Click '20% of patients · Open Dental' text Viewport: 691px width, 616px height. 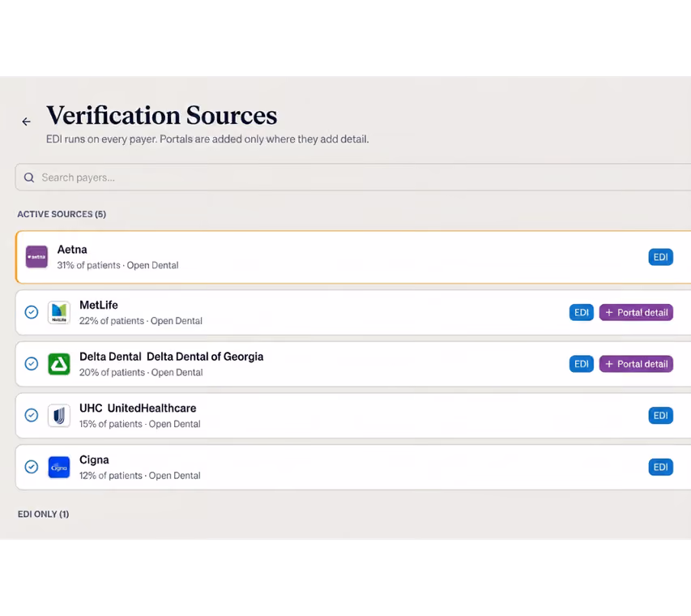click(141, 373)
